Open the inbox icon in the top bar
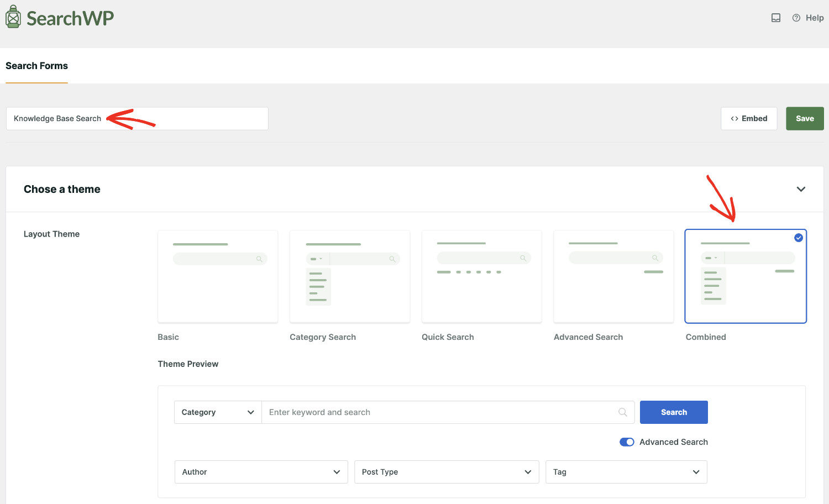The image size is (829, 504). point(776,17)
